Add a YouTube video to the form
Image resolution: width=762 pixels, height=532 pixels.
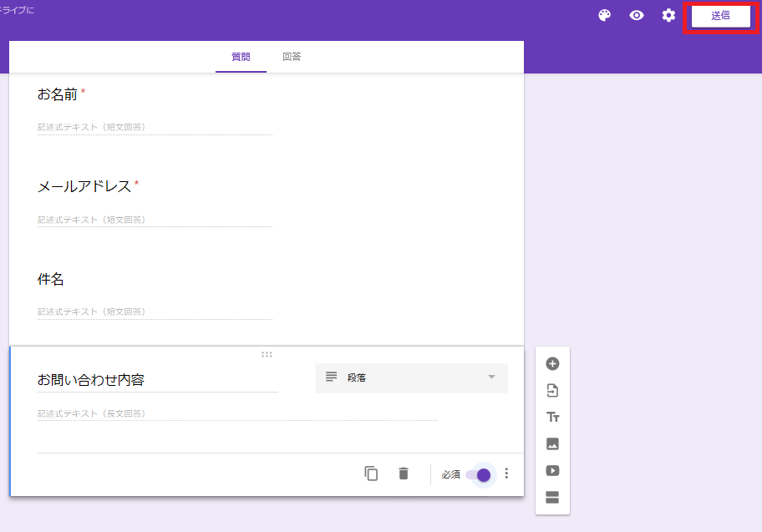[x=552, y=470]
